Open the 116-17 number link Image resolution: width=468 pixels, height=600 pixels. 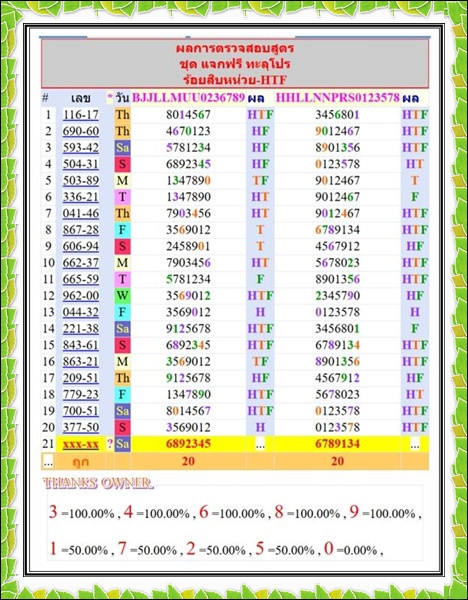tap(81, 114)
